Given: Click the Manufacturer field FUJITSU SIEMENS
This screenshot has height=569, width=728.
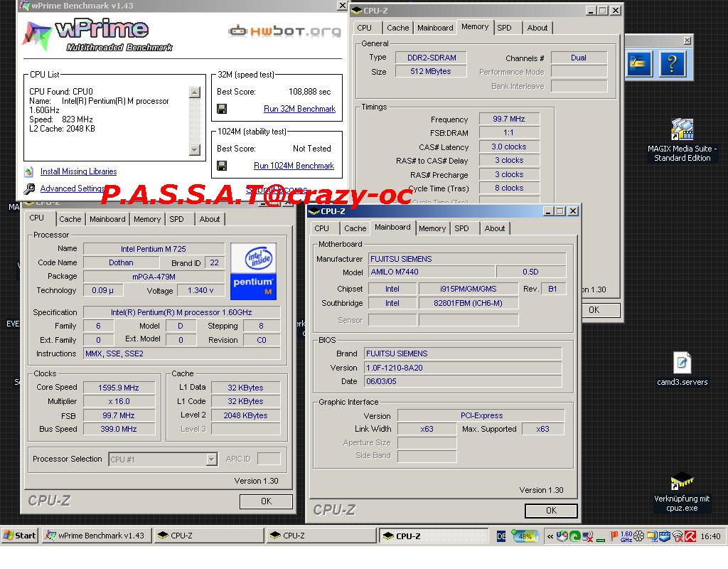Looking at the screenshot, I should tap(467, 259).
